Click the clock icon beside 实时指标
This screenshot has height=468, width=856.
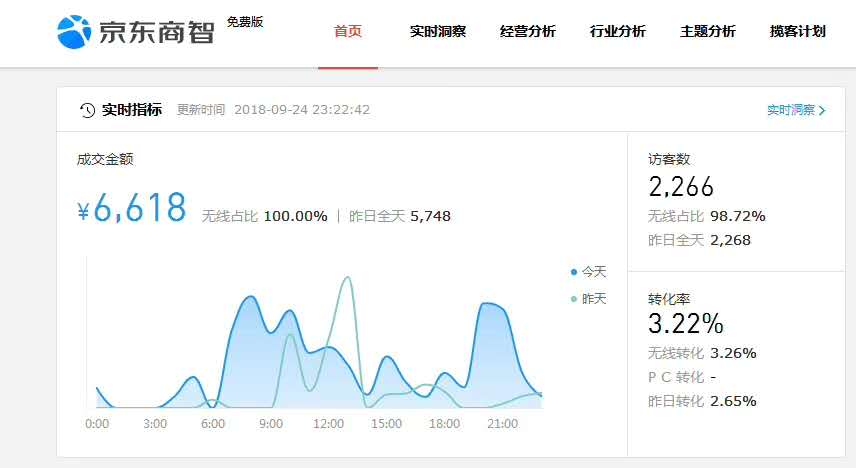coord(87,110)
